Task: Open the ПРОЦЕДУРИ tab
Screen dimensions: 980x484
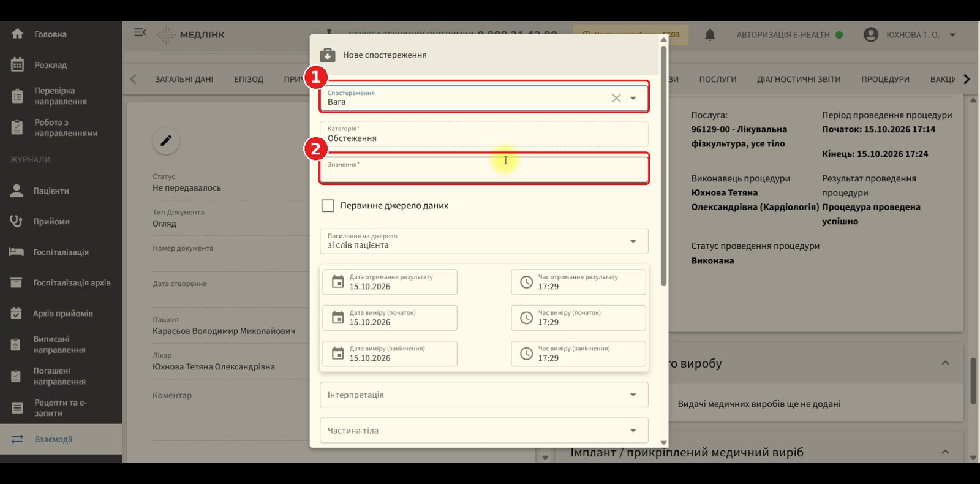Action: (x=885, y=79)
